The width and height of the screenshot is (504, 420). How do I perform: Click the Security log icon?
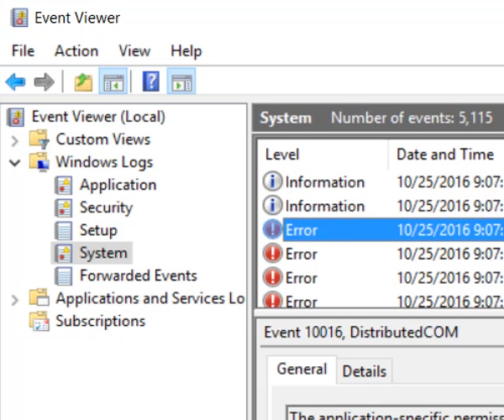(x=63, y=207)
